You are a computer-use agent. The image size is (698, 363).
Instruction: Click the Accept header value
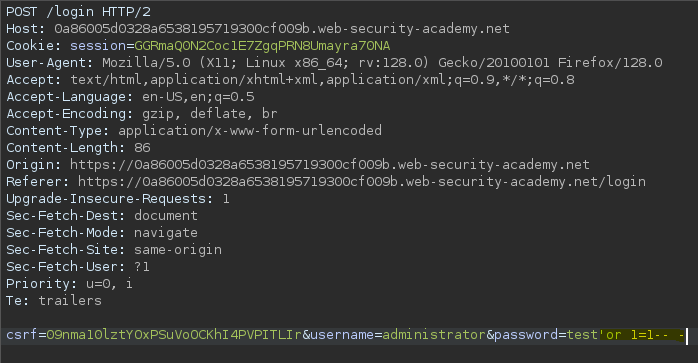coord(322,80)
